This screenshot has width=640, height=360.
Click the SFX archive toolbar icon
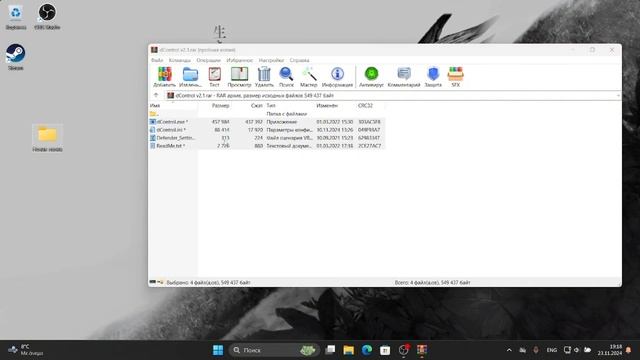coord(456,77)
